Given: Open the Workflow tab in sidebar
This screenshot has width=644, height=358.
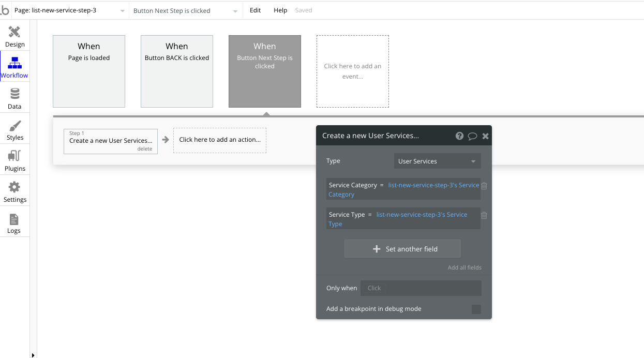Looking at the screenshot, I should coord(14,67).
